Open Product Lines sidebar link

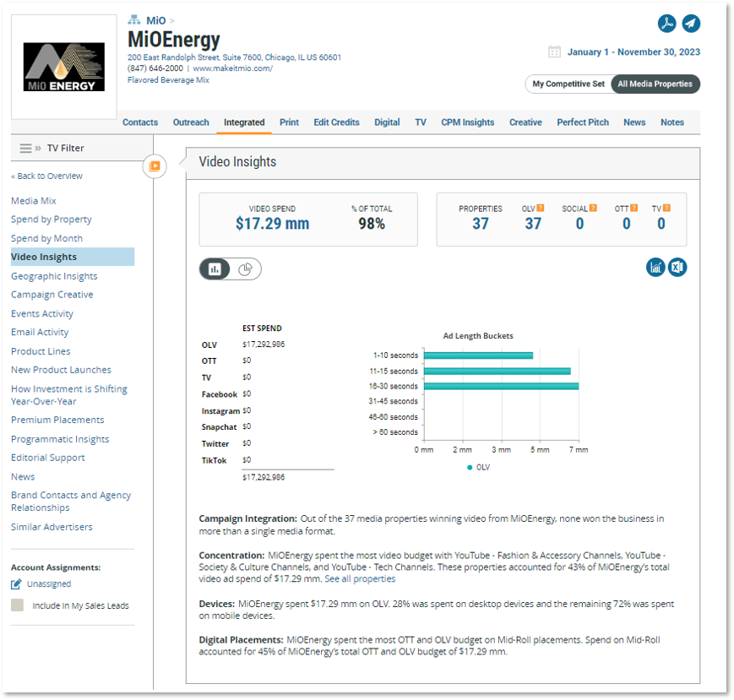click(41, 351)
